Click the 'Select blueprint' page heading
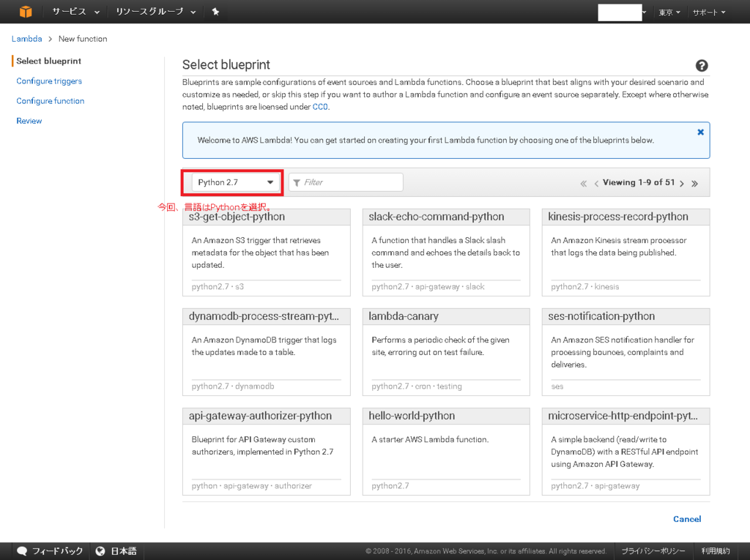The image size is (750, 560). (226, 64)
